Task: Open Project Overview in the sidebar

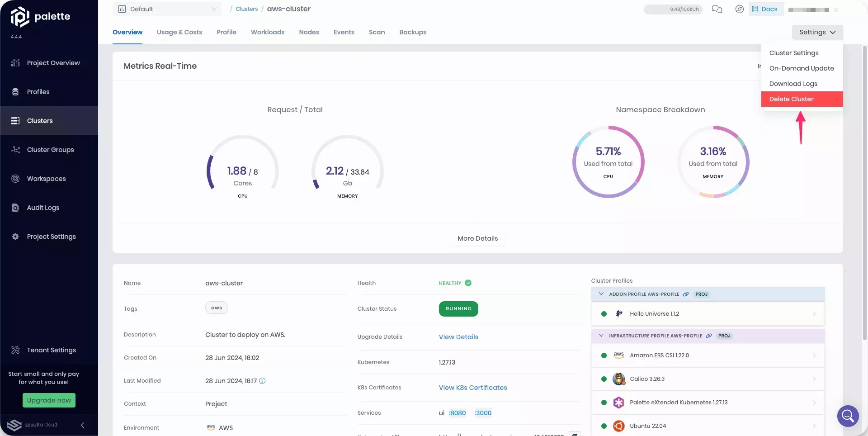Action: click(49, 63)
